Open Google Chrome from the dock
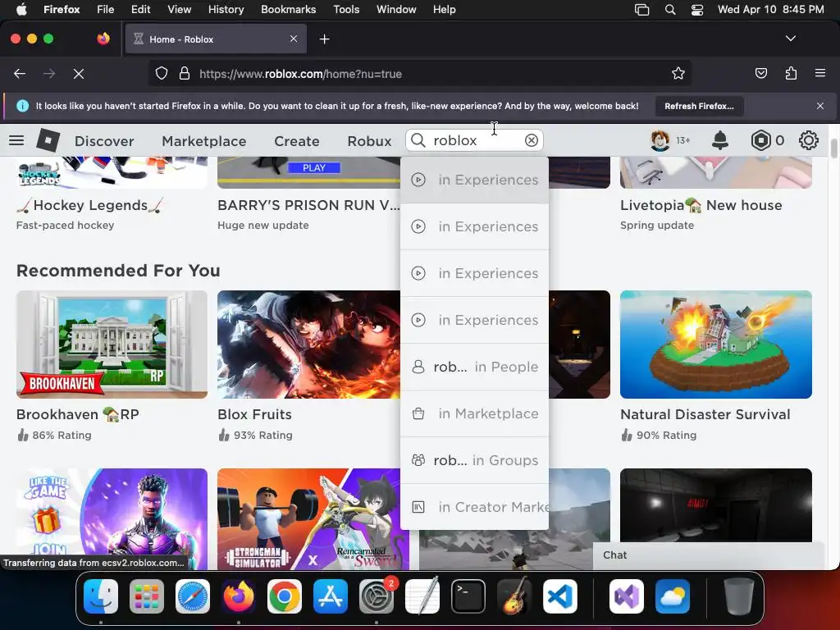The height and width of the screenshot is (630, 840). tap(285, 596)
